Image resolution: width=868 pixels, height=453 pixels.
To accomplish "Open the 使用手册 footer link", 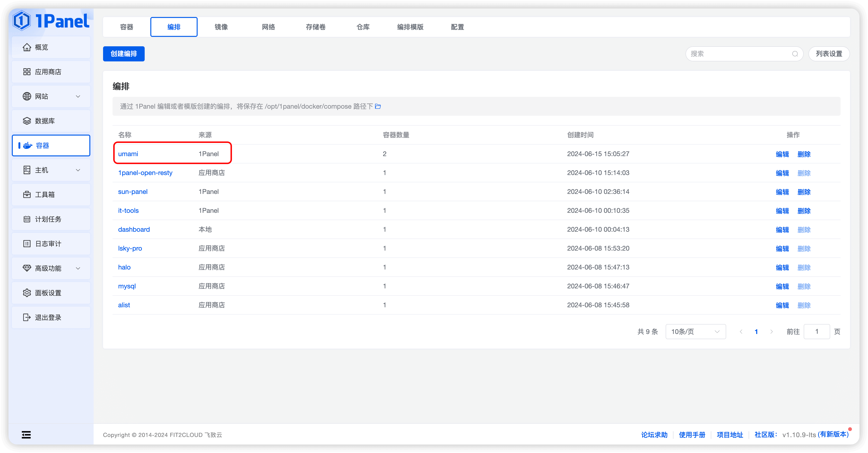I will pos(692,435).
